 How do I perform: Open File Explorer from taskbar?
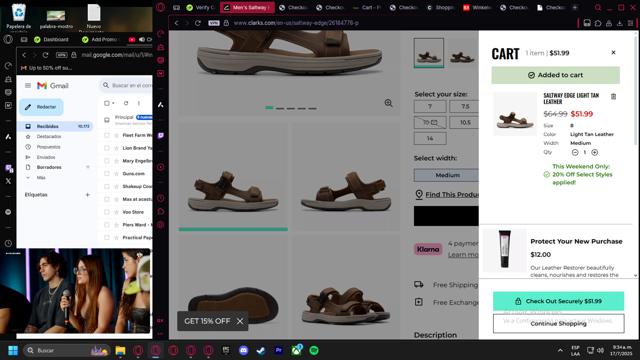pos(120,350)
